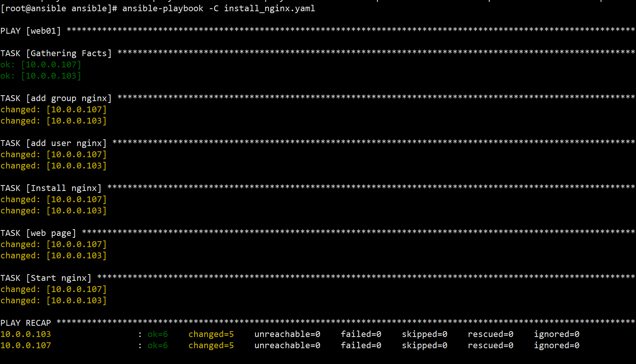This screenshot has width=636, height=364.
Task: Click the install_nginx.yaml filename in command
Action: [269, 9]
